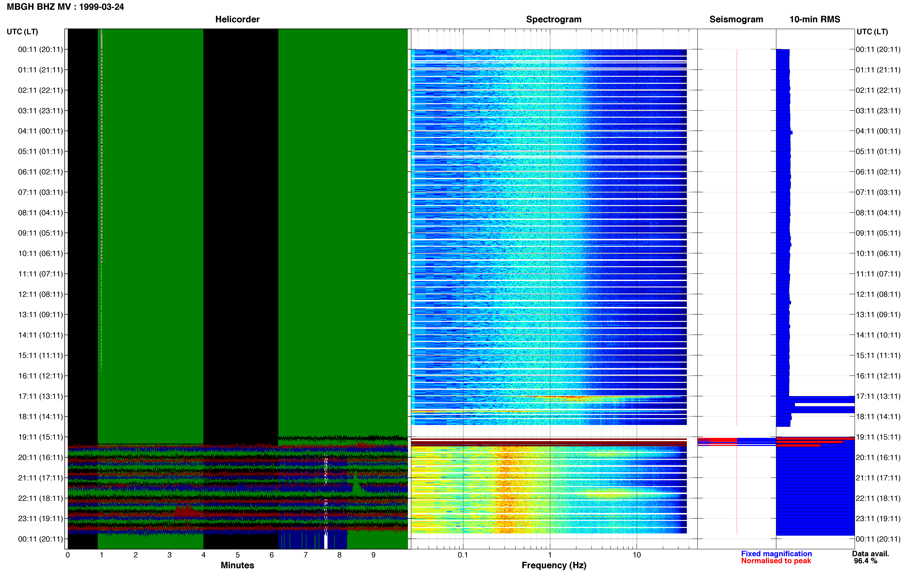This screenshot has height=578, width=924.
Task: Click left time label '04:11 (00:11)'
Action: [41, 131]
